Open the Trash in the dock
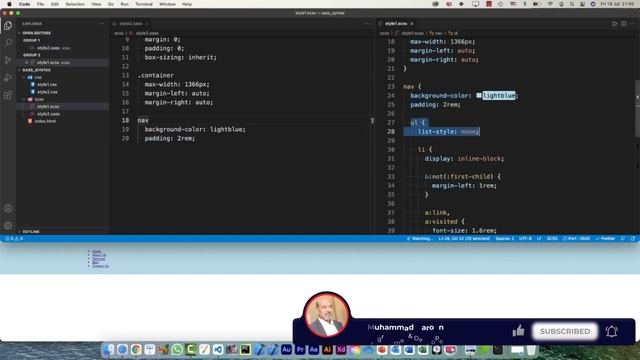640x360 pixels. (531, 350)
